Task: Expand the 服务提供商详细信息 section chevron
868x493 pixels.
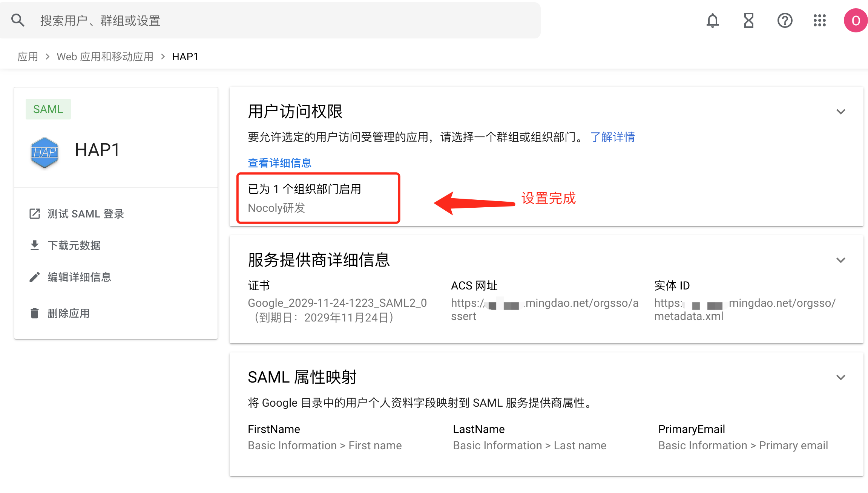Action: [840, 260]
